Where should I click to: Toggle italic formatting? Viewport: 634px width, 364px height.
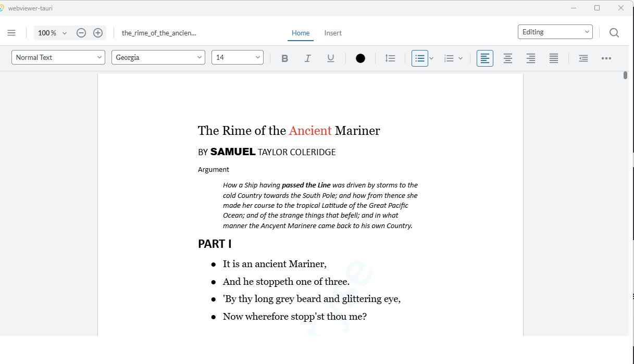pos(307,58)
